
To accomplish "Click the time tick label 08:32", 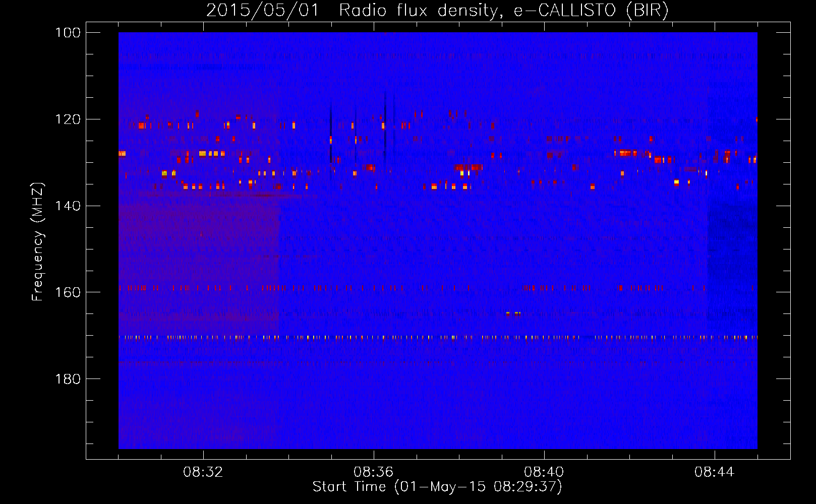I will (x=203, y=472).
